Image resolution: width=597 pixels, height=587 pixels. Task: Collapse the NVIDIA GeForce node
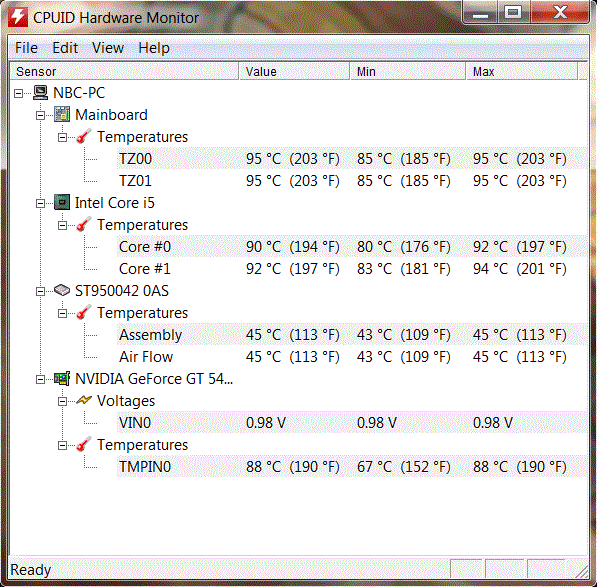click(40, 379)
